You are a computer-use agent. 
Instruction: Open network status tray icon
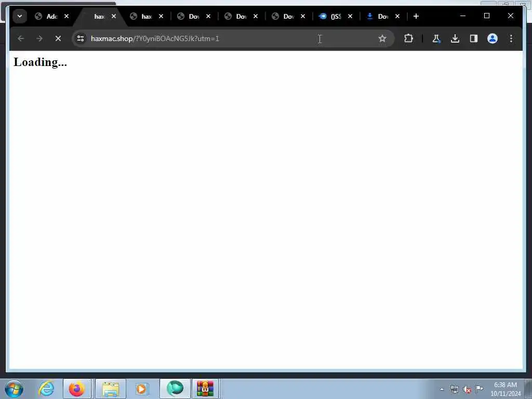tap(454, 390)
